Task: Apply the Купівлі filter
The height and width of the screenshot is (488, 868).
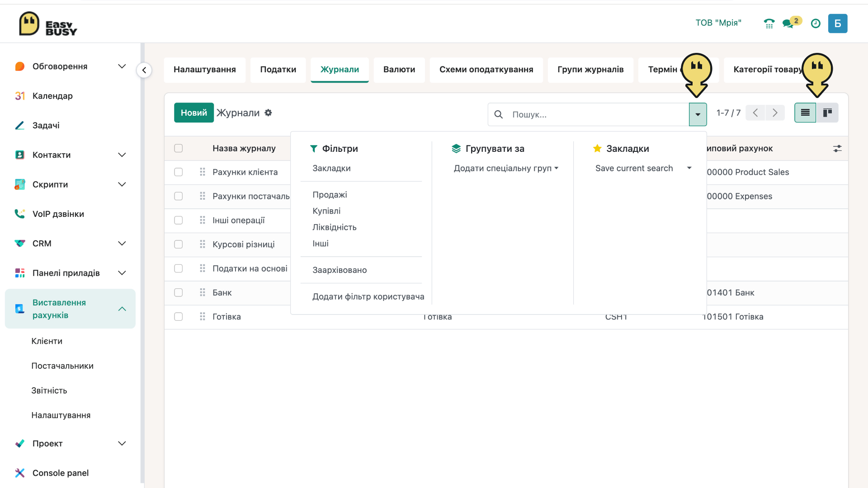Action: 326,211
